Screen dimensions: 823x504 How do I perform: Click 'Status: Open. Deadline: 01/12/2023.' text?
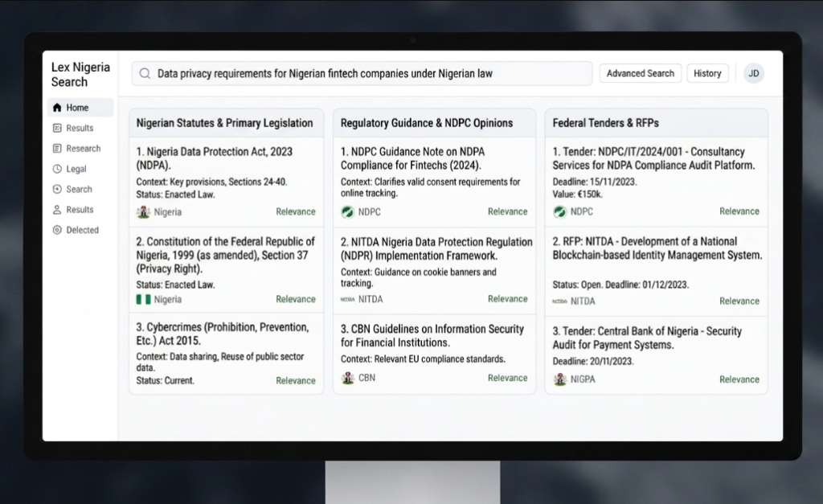point(621,285)
